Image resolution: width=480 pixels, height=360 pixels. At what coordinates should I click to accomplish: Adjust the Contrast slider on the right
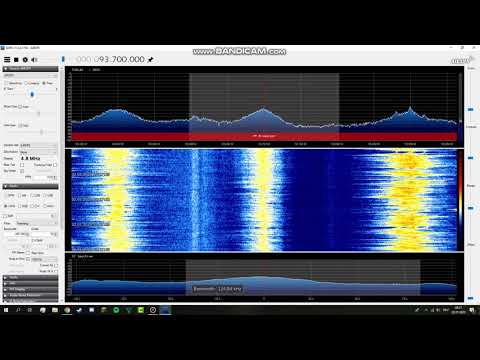coord(471,158)
